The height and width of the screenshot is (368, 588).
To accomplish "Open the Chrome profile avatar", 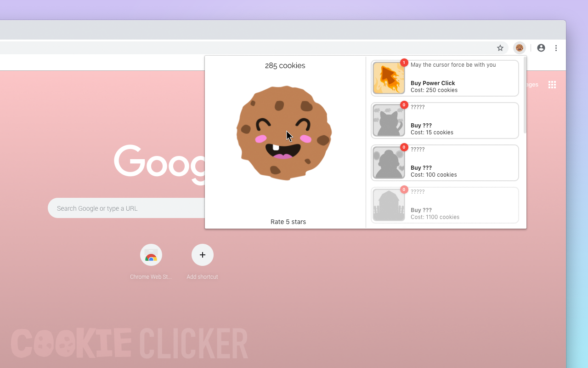I will 541,48.
